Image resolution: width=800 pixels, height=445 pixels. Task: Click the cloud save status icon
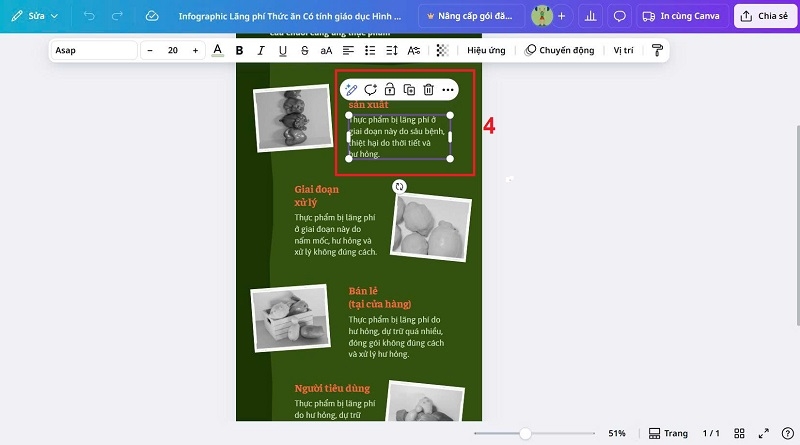click(x=152, y=16)
